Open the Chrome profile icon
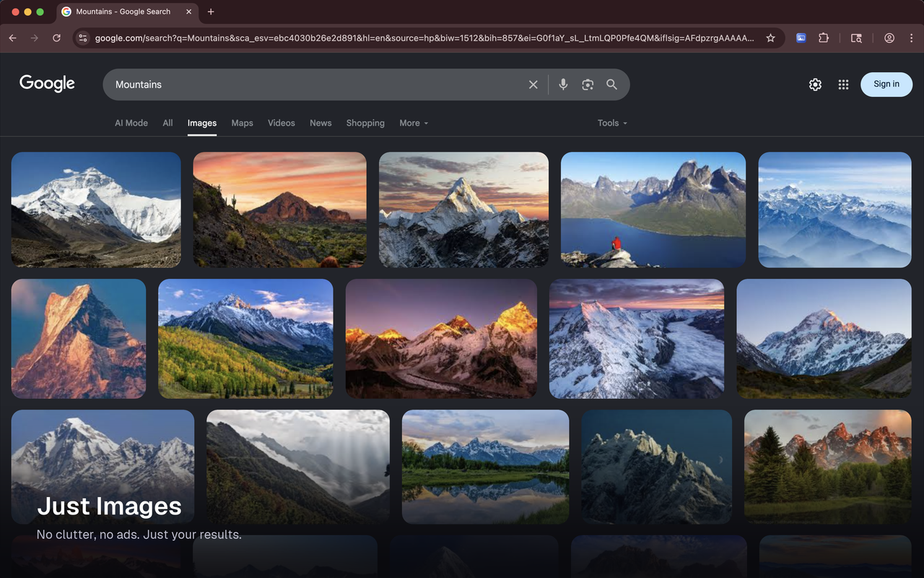Screen dimensions: 924x578 (x=889, y=38)
